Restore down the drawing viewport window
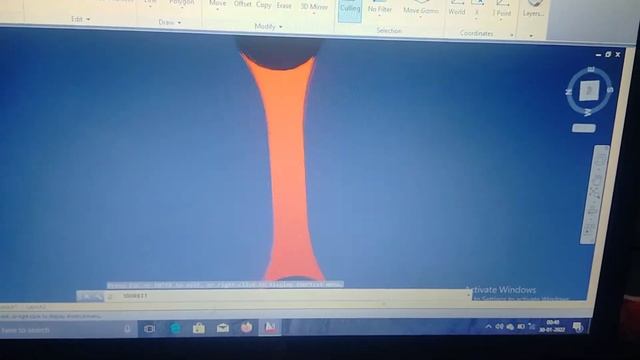 [608, 54]
